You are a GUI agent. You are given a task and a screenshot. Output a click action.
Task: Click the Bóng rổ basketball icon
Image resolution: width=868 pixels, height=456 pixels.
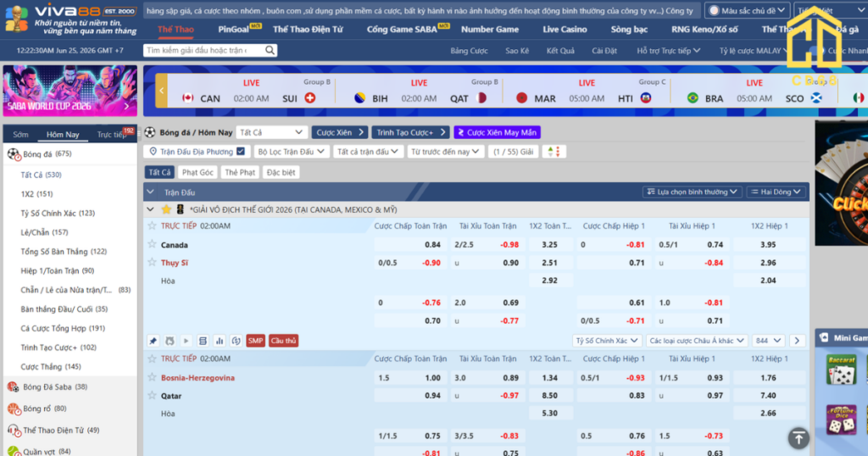[14, 409]
